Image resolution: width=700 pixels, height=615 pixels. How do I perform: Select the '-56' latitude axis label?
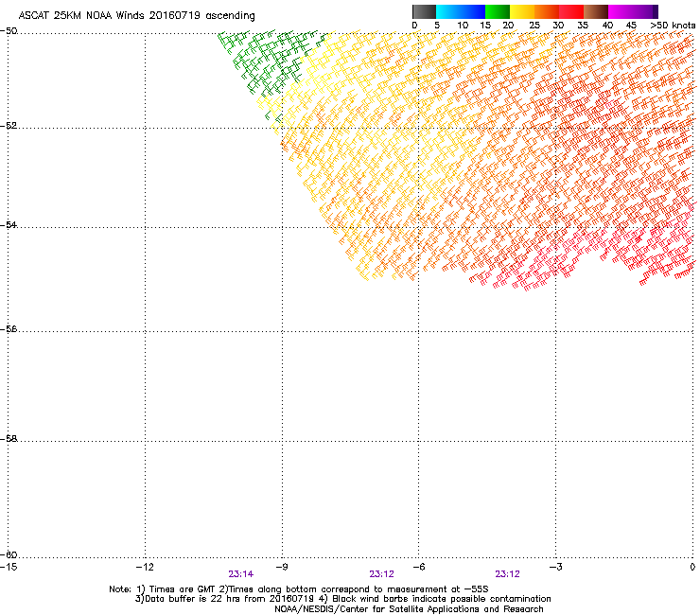[x=9, y=328]
